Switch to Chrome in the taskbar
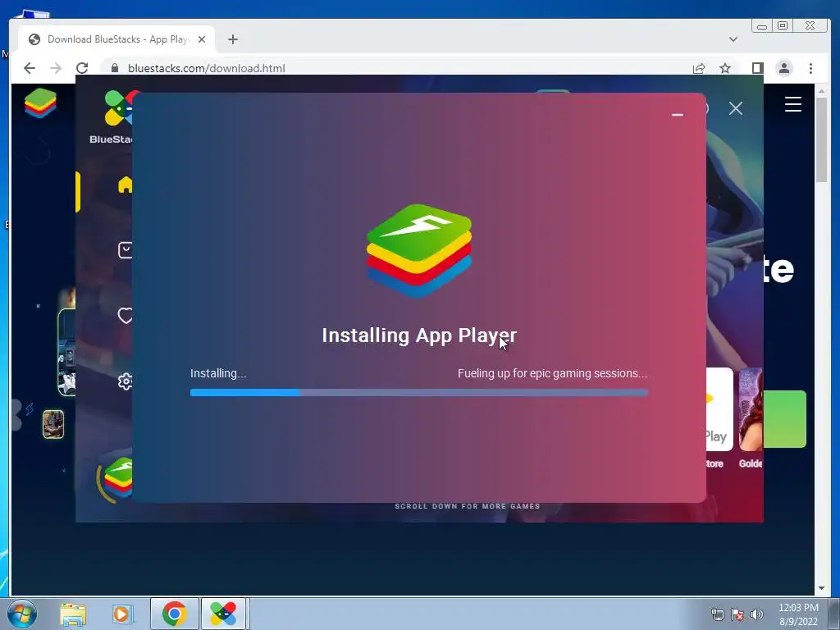The image size is (840, 630). [x=174, y=614]
